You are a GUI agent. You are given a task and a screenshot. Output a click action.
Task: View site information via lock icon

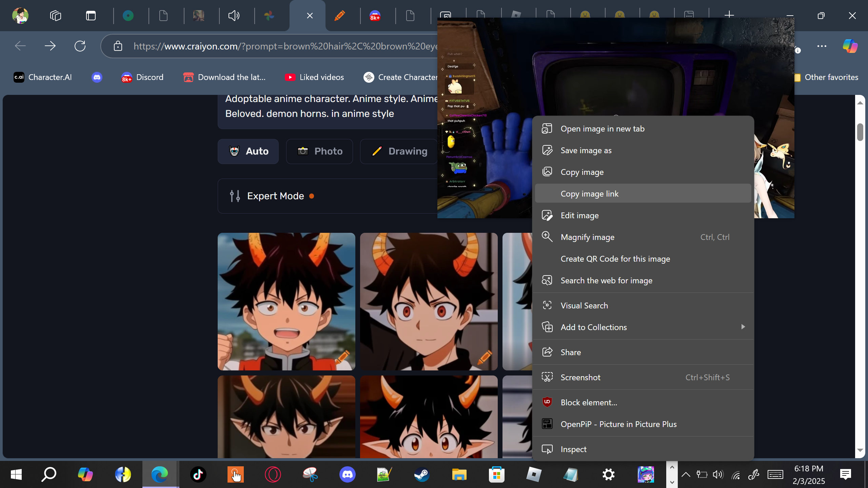[118, 46]
